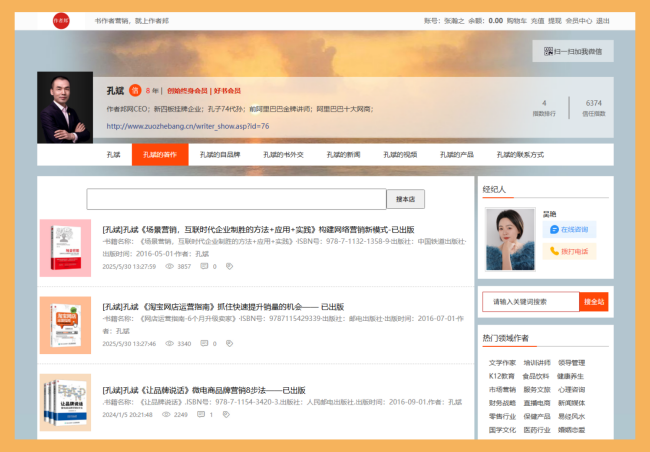
Task: Click the QR code scan WeChat icon
Action: click(548, 51)
